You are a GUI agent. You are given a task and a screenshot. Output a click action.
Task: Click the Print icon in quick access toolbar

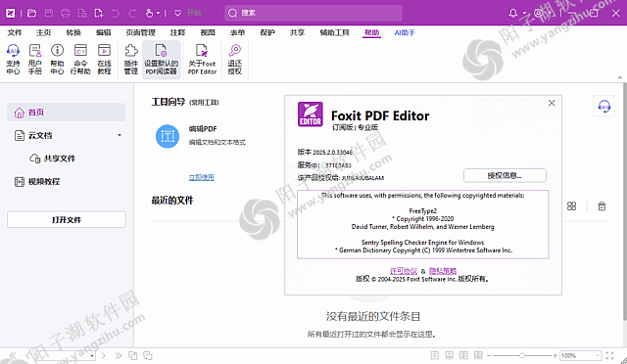66,13
